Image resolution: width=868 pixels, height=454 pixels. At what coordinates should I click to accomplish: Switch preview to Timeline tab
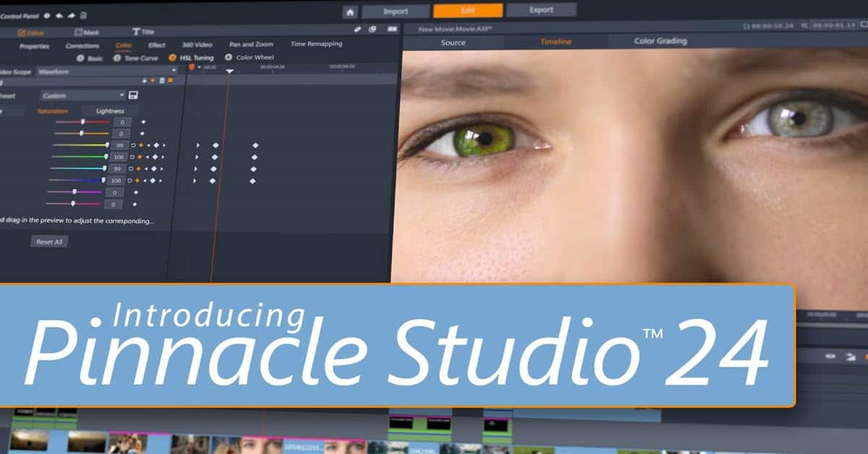coord(556,42)
